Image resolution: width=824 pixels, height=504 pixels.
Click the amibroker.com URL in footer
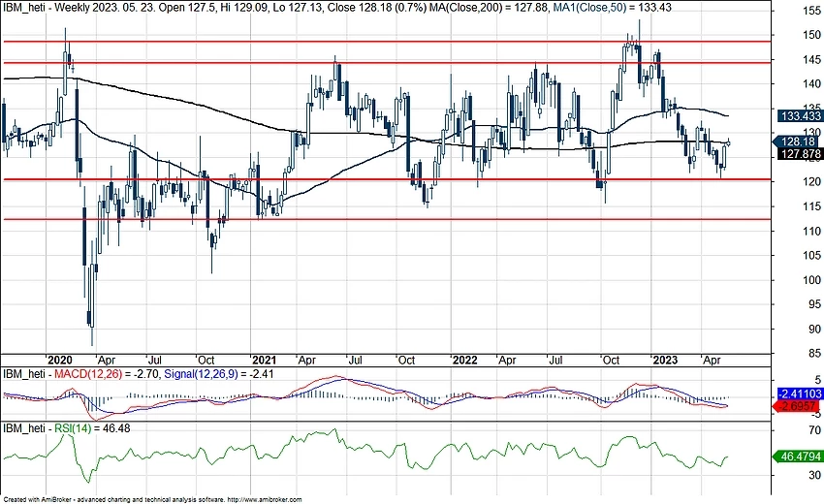tap(265, 500)
